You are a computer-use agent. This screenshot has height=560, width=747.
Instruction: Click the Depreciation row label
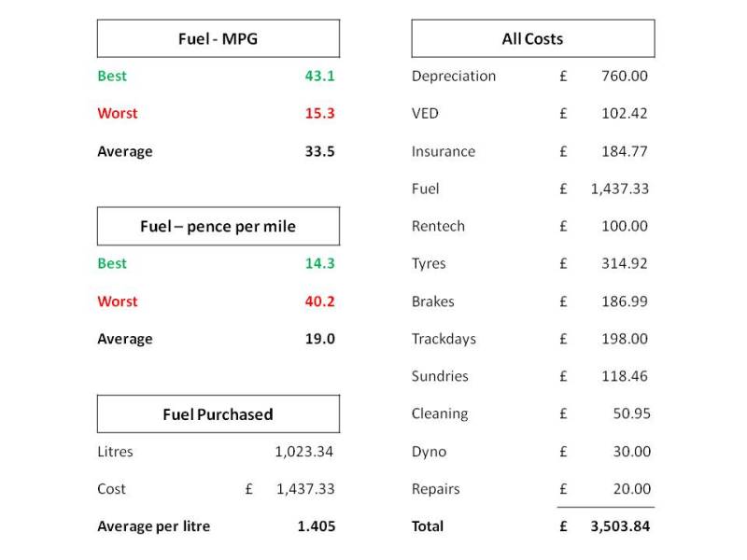click(454, 76)
